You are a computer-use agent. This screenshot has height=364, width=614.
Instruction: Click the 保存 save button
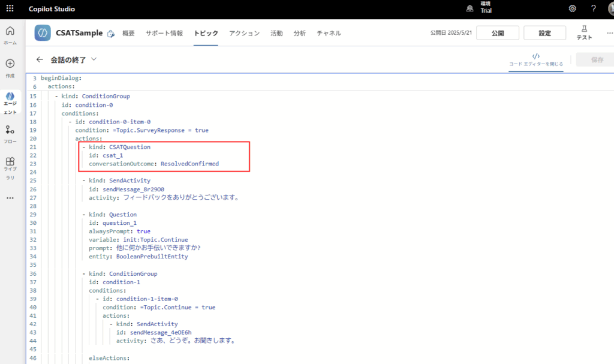coord(596,59)
